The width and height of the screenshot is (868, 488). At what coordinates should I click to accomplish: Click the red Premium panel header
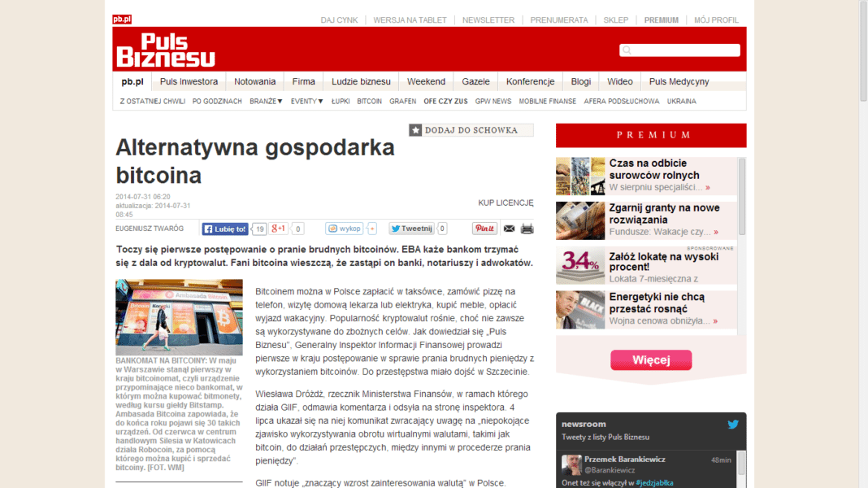coord(651,135)
